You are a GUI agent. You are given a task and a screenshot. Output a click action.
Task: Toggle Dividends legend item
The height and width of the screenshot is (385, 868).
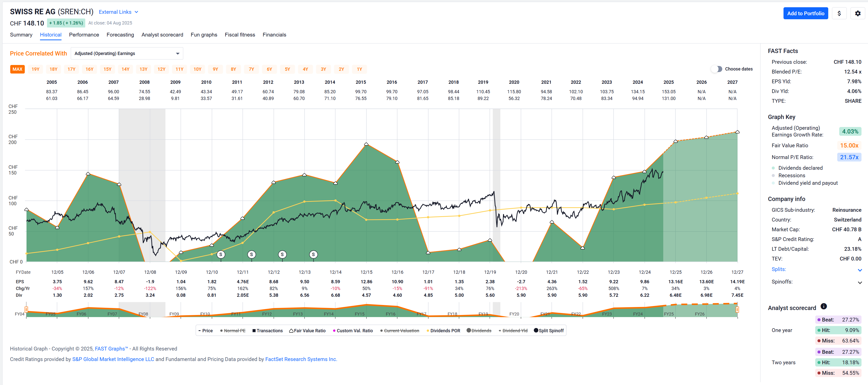pyautogui.click(x=479, y=330)
